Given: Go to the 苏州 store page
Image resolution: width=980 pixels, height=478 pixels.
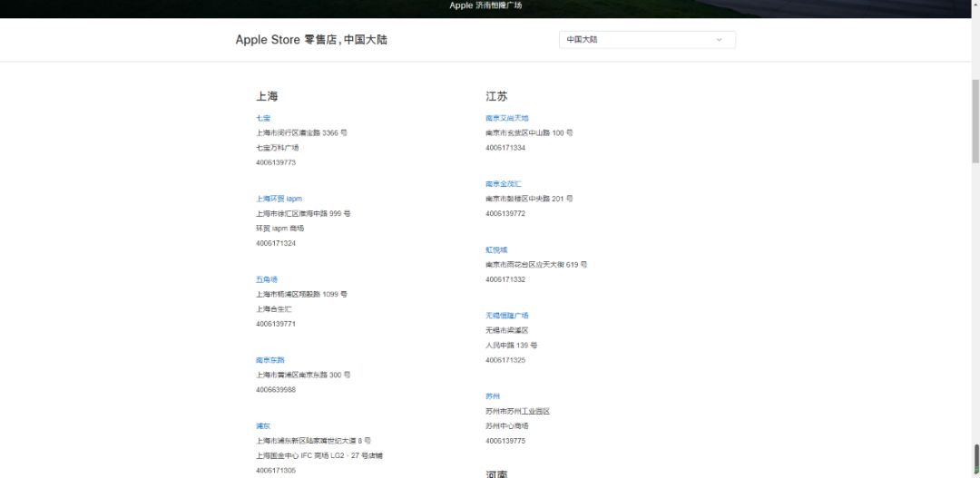Looking at the screenshot, I should tap(493, 396).
